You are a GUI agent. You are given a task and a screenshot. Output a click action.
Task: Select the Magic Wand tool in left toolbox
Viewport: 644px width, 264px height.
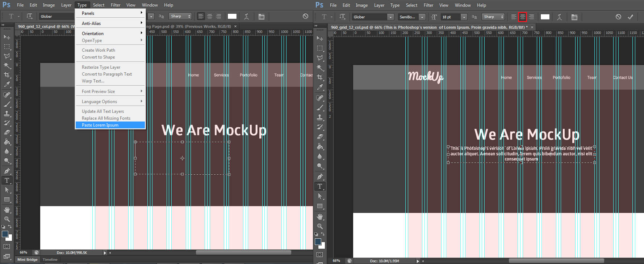tap(7, 65)
